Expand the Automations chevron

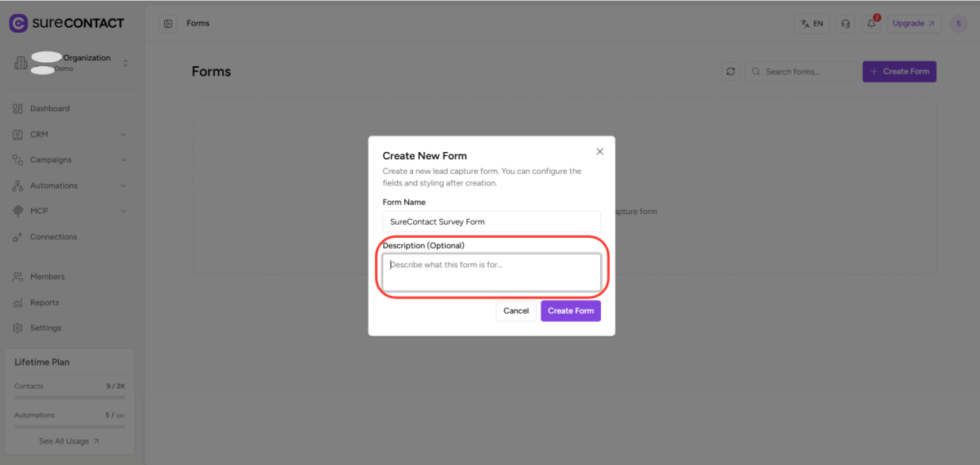pyautogui.click(x=123, y=186)
